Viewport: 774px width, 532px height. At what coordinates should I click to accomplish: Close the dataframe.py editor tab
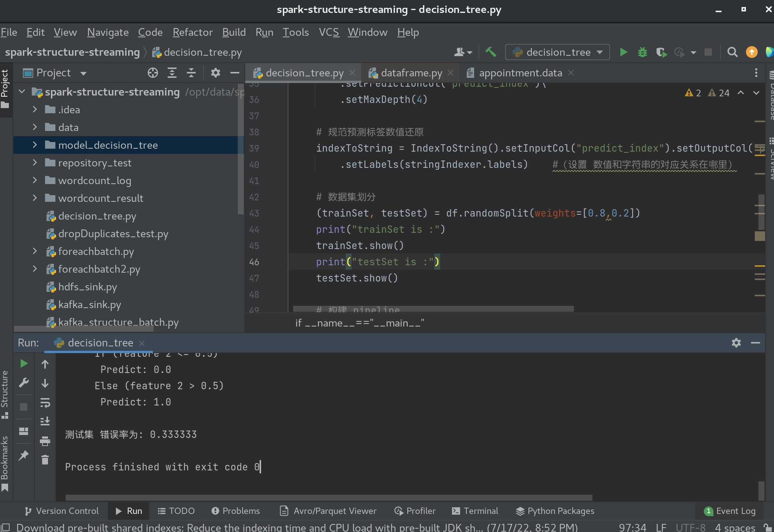coord(451,73)
